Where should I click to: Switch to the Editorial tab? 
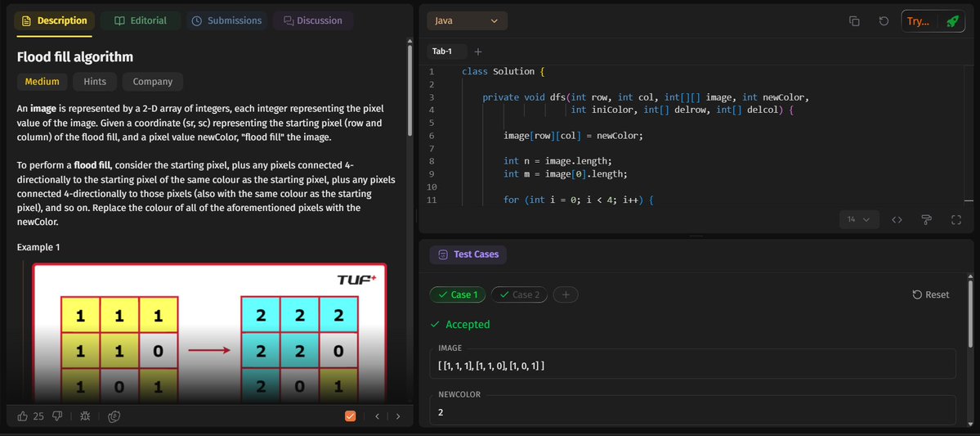141,20
